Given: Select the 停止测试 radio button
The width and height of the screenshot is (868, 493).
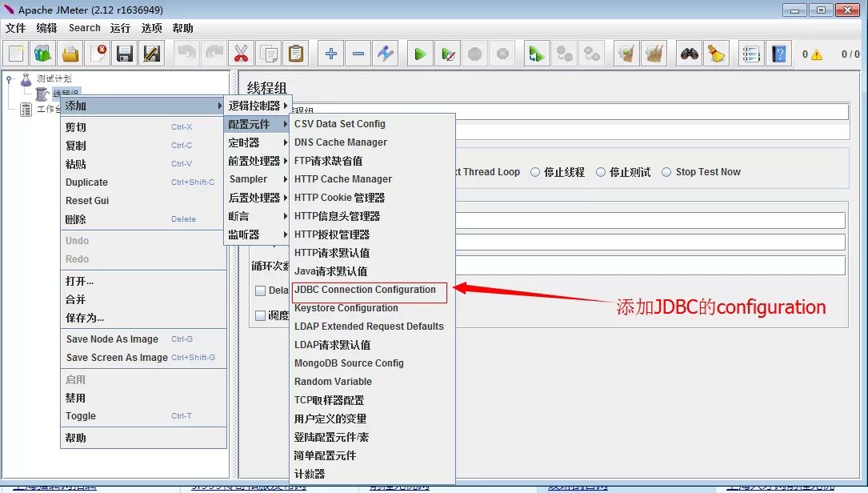Looking at the screenshot, I should pos(601,172).
